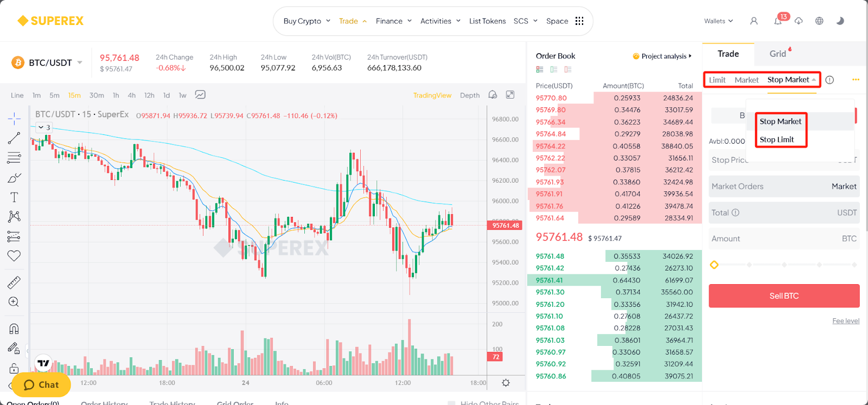Expand the chart to fullscreen
This screenshot has height=405, width=868.
point(510,94)
